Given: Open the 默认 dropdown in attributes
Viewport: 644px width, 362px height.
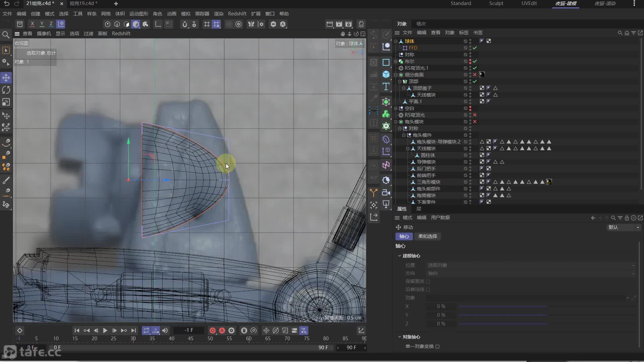Looking at the screenshot, I should pyautogui.click(x=624, y=227).
